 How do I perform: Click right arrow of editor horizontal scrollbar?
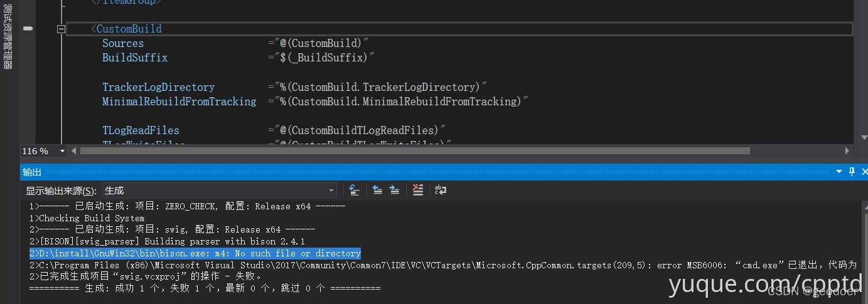click(x=847, y=151)
